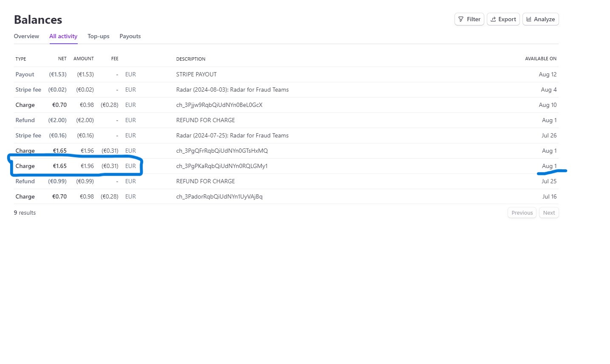610x364 pixels.
Task: Open the Top-ups tab
Action: click(99, 36)
